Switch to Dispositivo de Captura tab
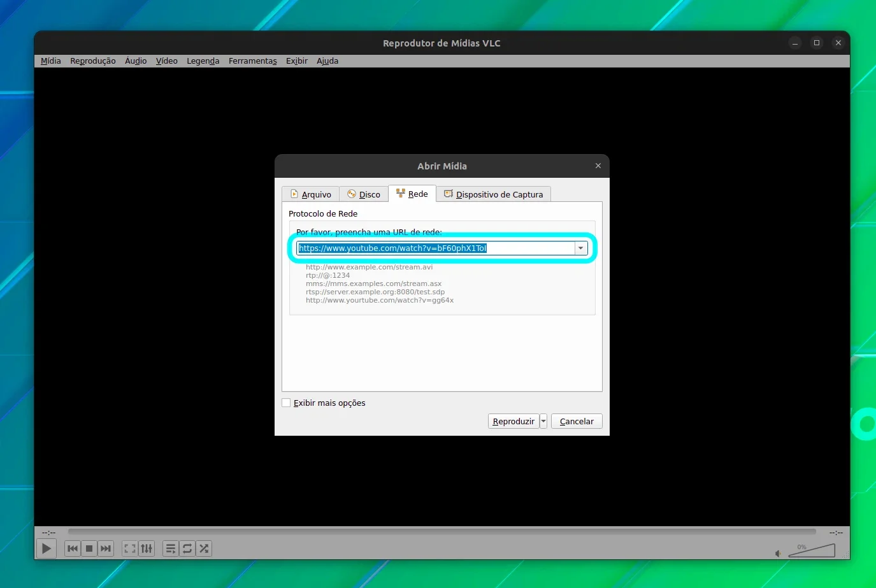 point(494,194)
